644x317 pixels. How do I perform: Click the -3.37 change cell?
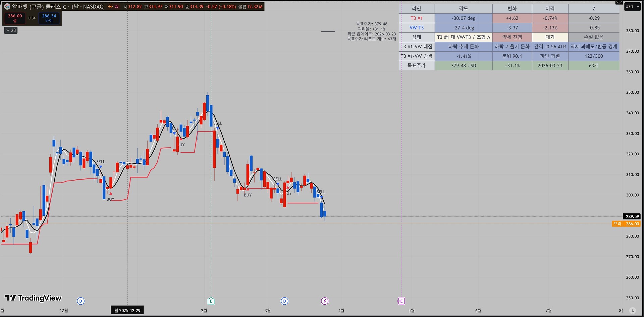point(512,28)
